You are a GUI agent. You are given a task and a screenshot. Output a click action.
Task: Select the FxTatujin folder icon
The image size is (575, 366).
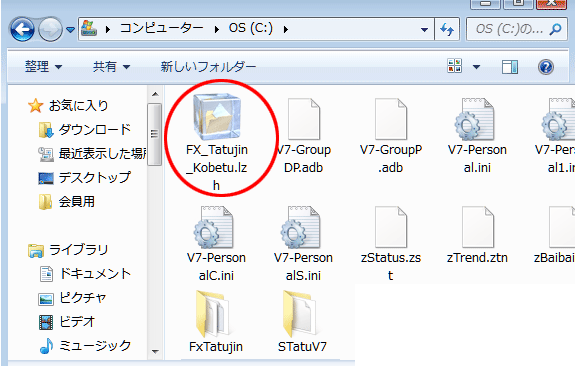click(213, 314)
